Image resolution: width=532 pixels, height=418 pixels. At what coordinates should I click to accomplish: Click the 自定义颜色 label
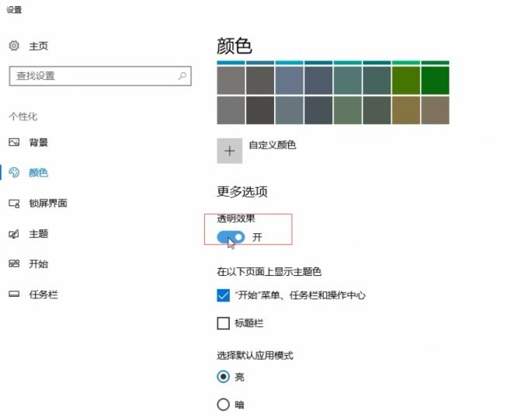[273, 145]
